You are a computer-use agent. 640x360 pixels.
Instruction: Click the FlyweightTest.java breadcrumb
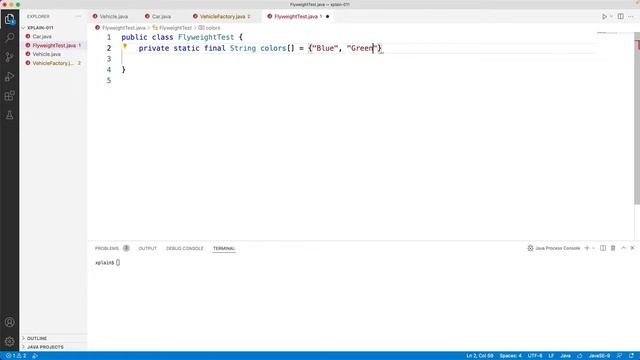[123, 28]
